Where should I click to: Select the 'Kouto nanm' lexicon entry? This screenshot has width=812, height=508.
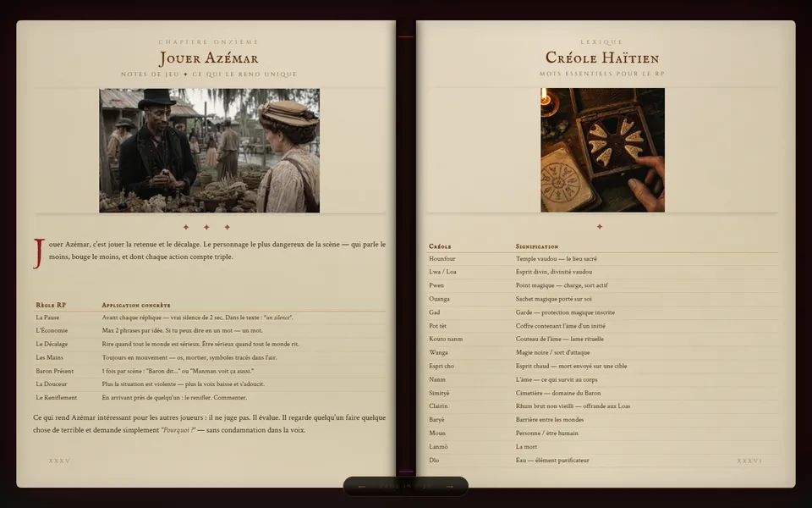(x=602, y=339)
